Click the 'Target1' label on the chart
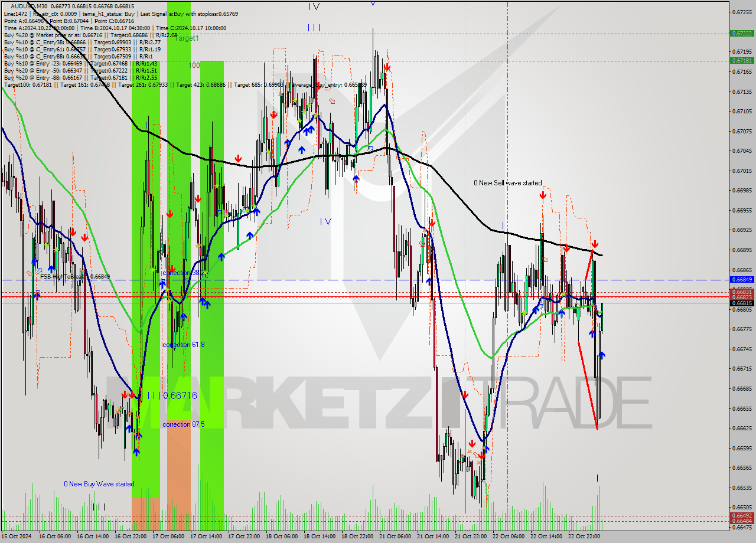The image size is (756, 543). pyautogui.click(x=187, y=38)
